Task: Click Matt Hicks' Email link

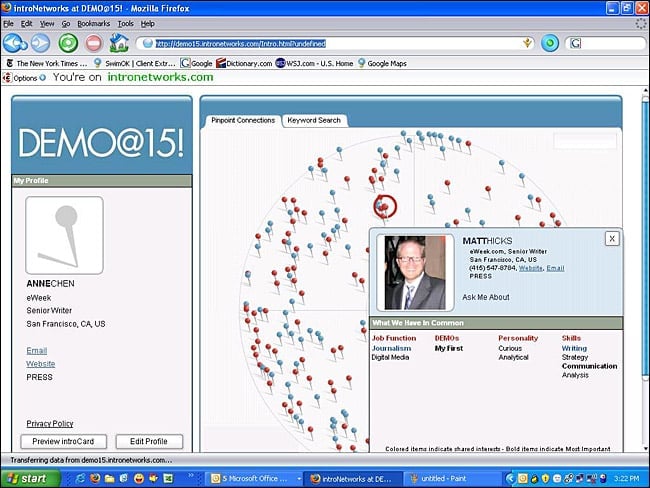Action: 555,268
